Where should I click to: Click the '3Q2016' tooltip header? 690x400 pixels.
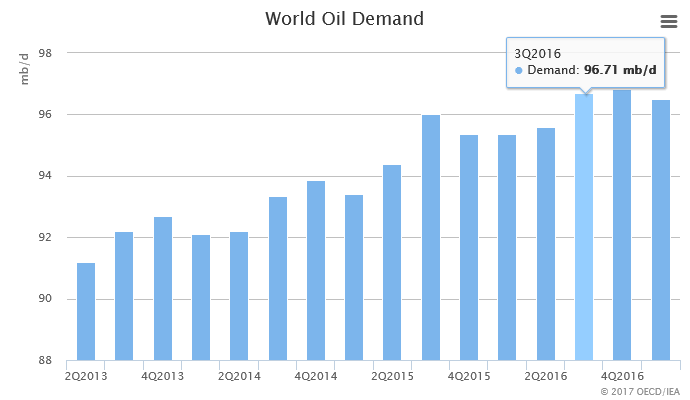point(538,54)
